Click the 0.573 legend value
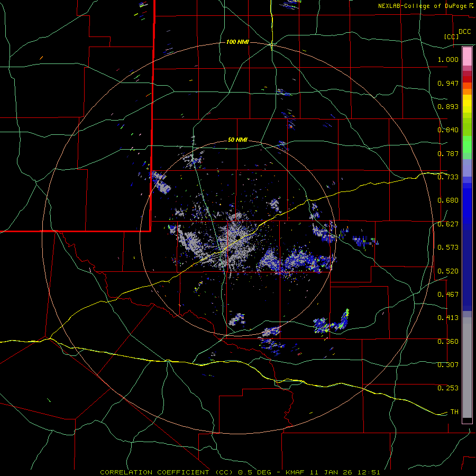The width and height of the screenshot is (476, 476). coord(448,248)
